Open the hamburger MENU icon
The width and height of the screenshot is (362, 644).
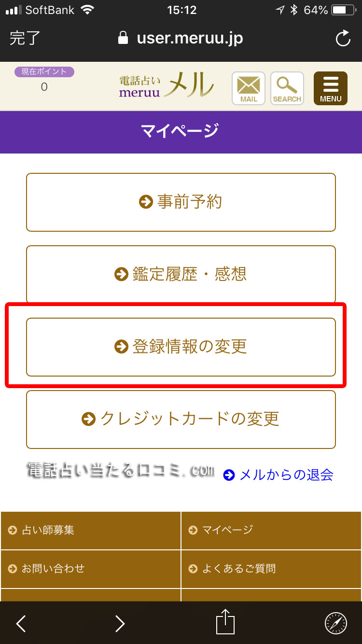pyautogui.click(x=331, y=88)
